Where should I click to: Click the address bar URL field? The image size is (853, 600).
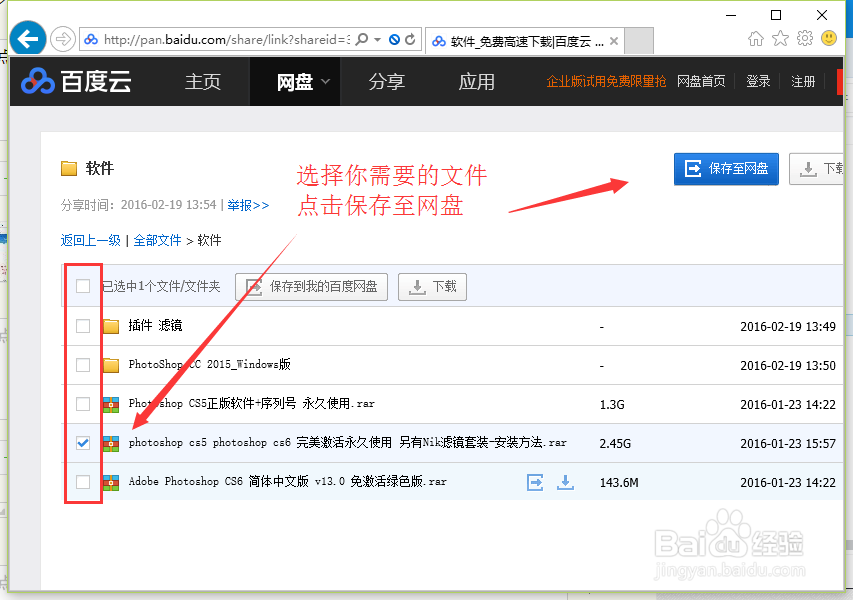(226, 40)
